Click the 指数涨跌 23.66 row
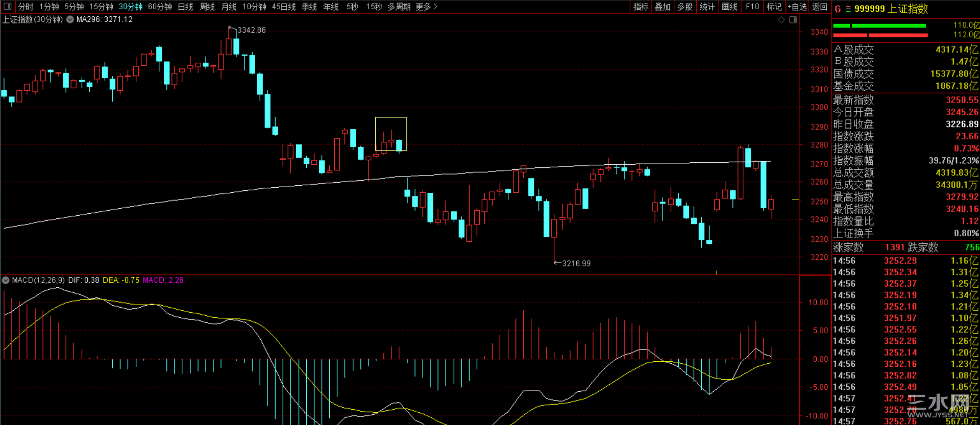The width and height of the screenshot is (980, 425). [x=906, y=136]
